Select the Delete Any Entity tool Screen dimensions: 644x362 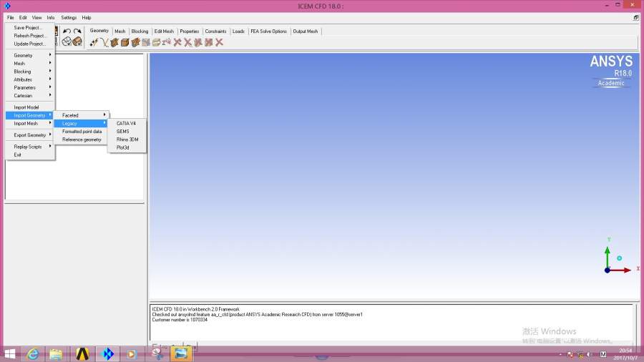[x=220, y=42]
